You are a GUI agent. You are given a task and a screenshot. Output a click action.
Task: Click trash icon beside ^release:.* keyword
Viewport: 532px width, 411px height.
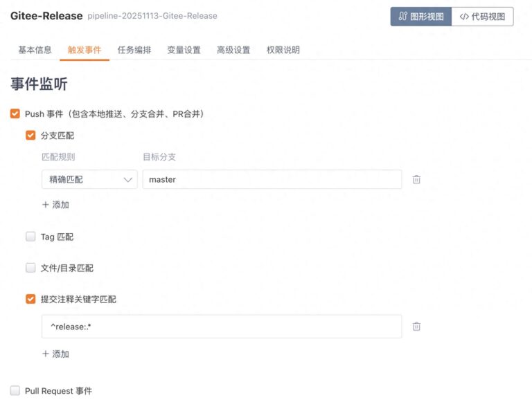[x=416, y=327]
